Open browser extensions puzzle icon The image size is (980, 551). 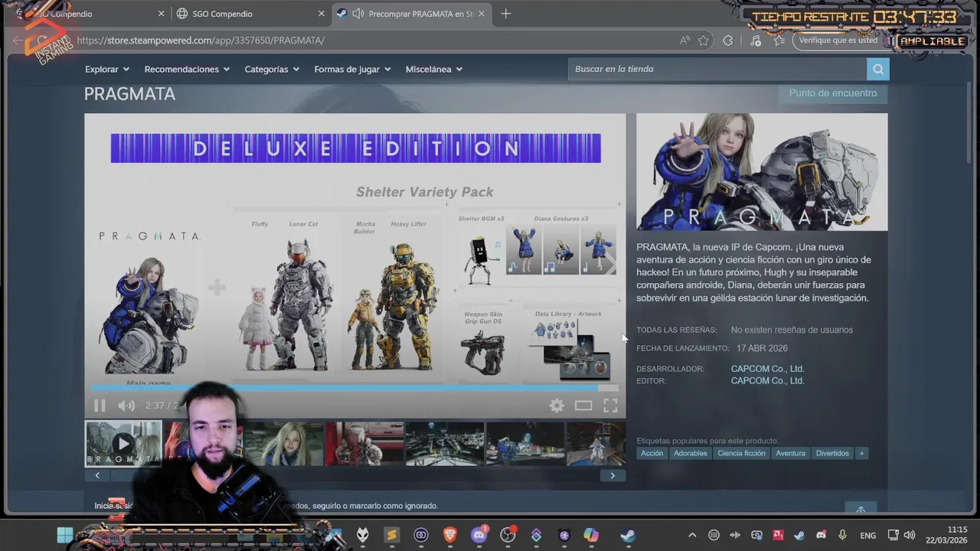coord(728,41)
